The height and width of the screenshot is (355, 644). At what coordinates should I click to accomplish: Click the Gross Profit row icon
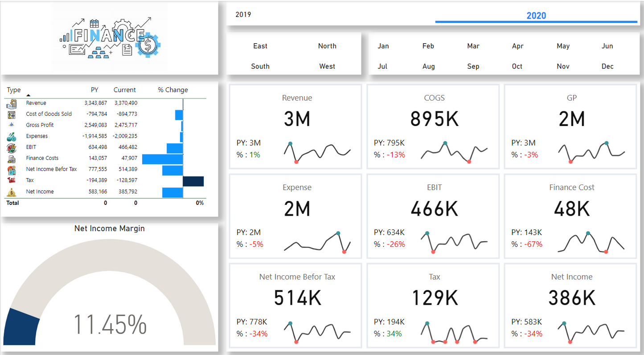pos(12,125)
